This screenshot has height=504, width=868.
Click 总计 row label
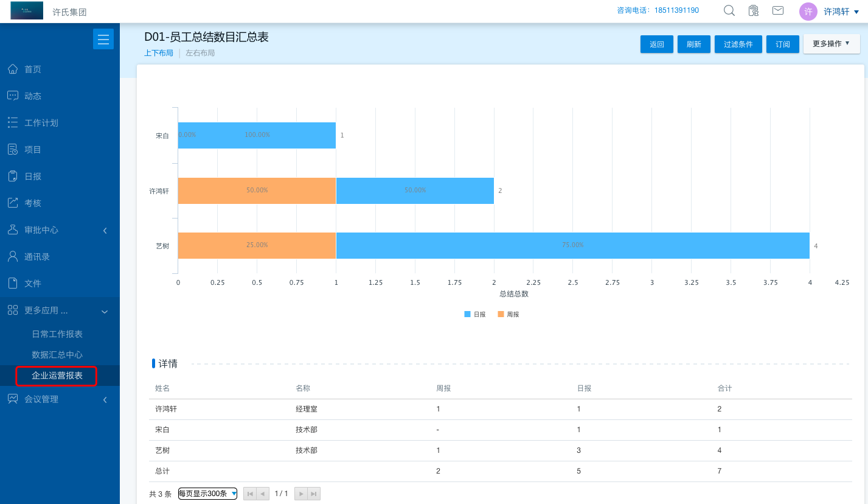coord(162,471)
